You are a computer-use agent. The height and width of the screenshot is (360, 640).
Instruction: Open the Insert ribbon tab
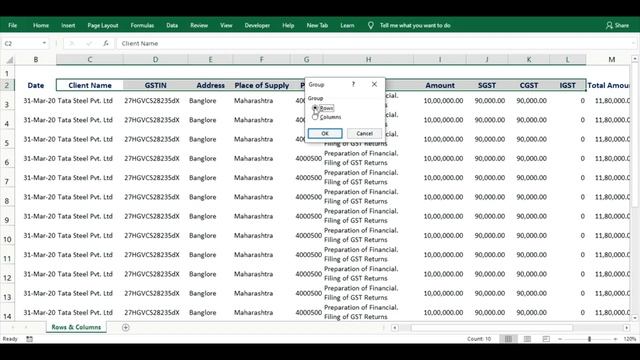(68, 25)
